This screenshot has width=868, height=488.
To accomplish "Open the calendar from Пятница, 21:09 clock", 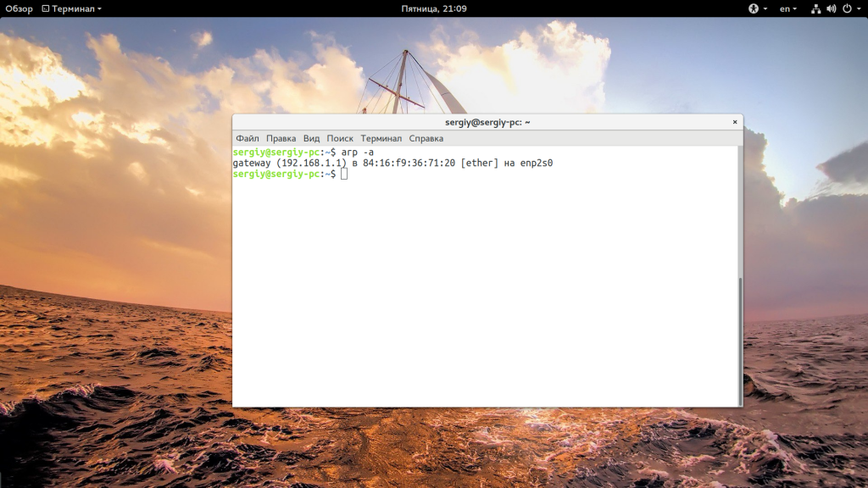I will (x=433, y=8).
